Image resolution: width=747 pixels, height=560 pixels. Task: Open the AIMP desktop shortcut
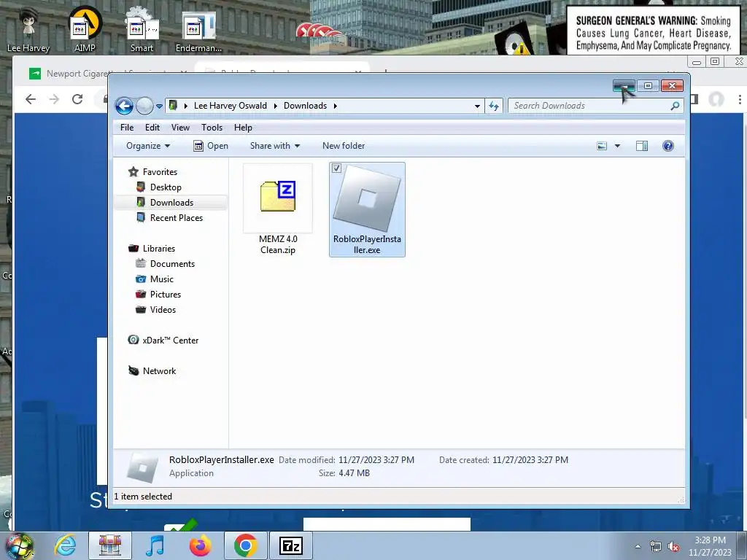[x=85, y=30]
